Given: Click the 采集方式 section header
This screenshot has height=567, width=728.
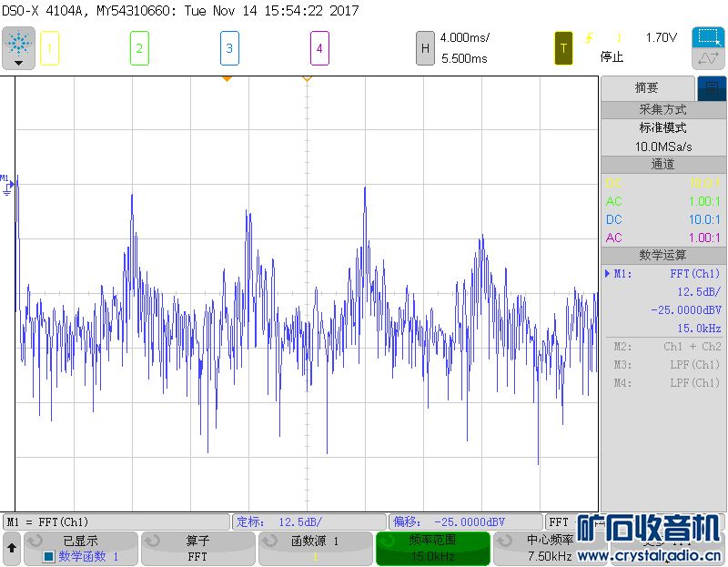Looking at the screenshot, I should coord(663,109).
